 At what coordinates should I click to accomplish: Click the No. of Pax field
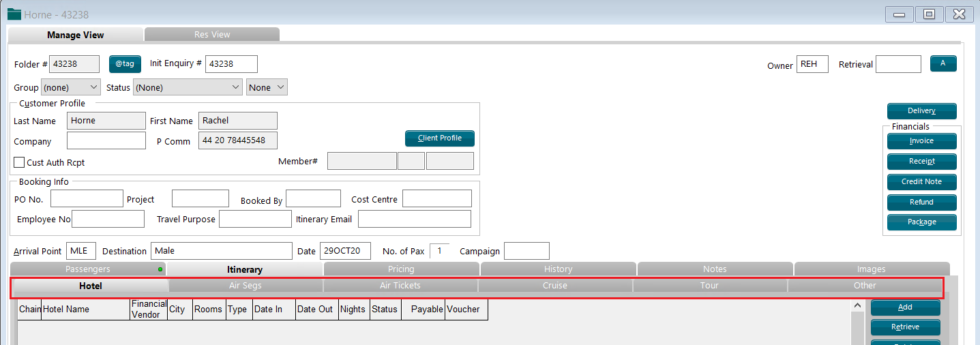click(439, 251)
